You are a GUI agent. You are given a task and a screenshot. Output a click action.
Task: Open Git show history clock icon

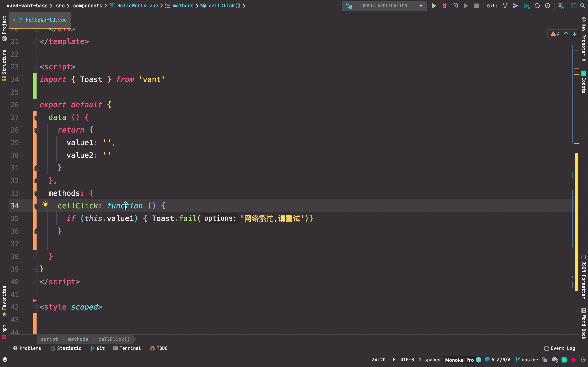click(x=537, y=6)
